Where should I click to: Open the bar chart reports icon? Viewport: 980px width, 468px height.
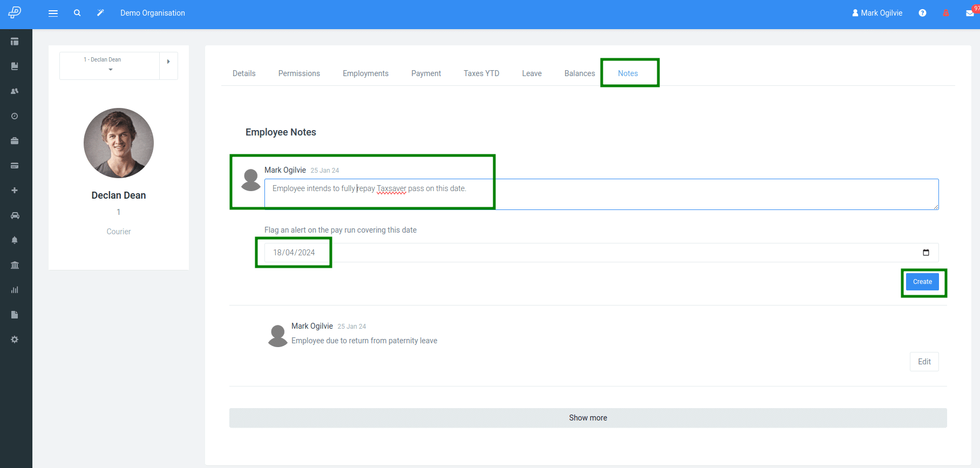(15, 290)
